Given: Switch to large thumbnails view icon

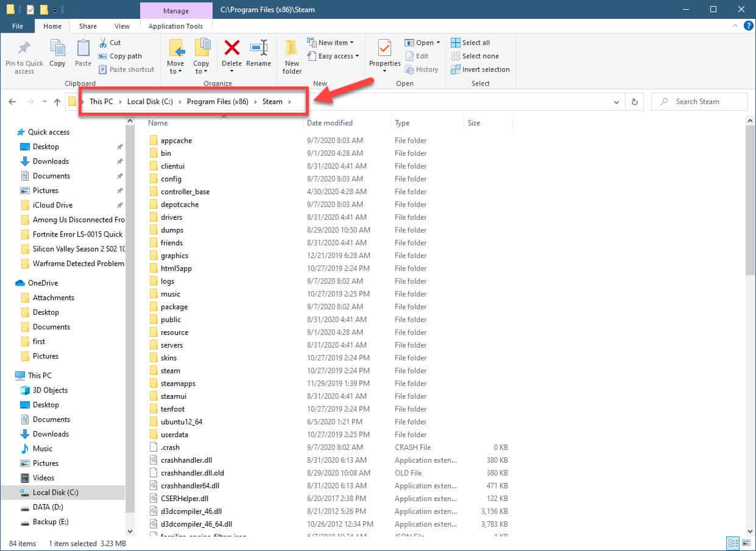Looking at the screenshot, I should [746, 543].
